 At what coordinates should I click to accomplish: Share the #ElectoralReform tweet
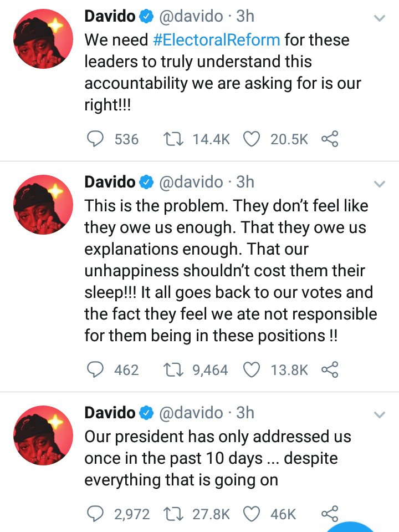(x=330, y=139)
